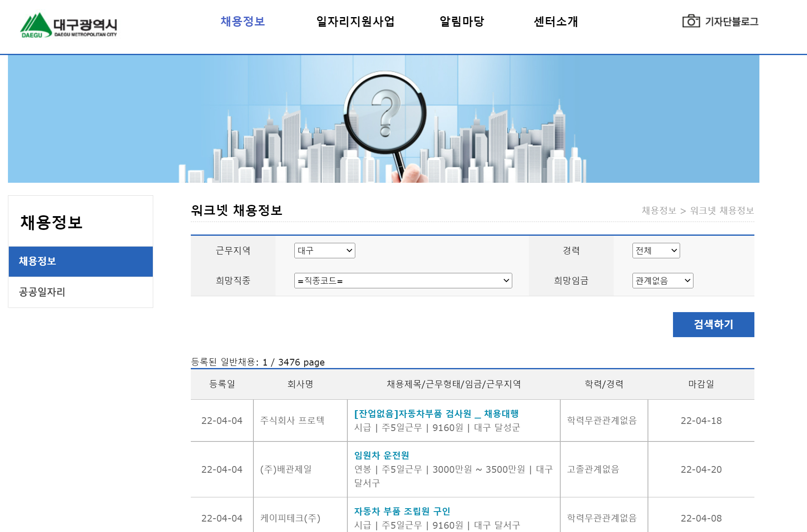Select 공공일자리 in the left sidebar
This screenshot has width=807, height=532.
coord(42,292)
